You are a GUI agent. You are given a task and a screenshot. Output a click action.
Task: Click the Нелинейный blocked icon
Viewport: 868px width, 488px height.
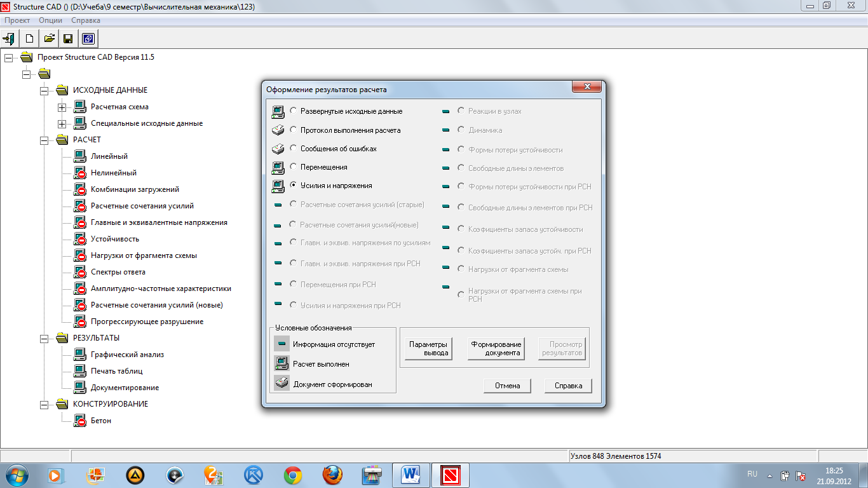coord(79,173)
